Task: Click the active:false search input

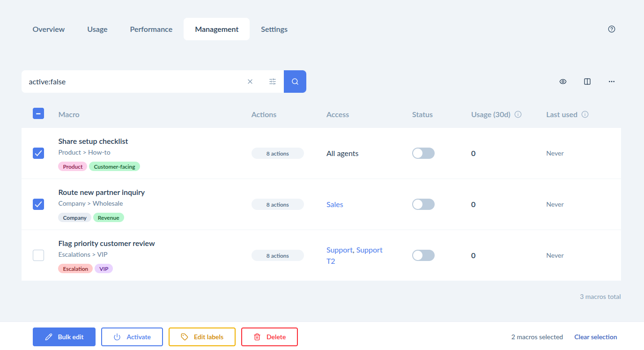Action: tap(134, 82)
